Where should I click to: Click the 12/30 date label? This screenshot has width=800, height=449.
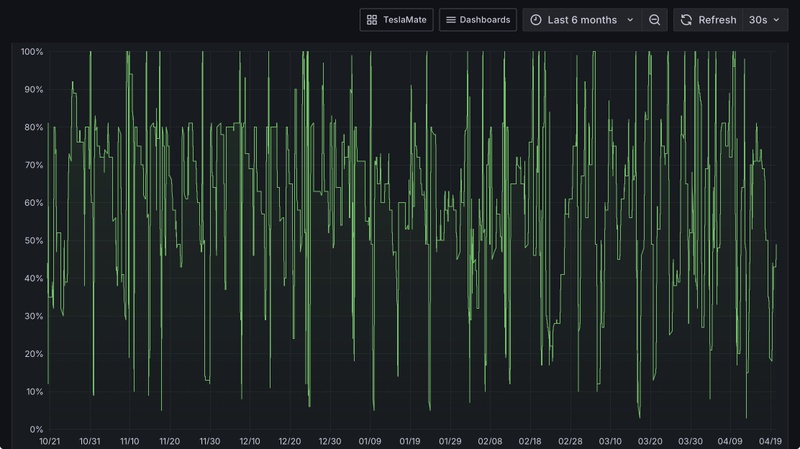click(330, 441)
